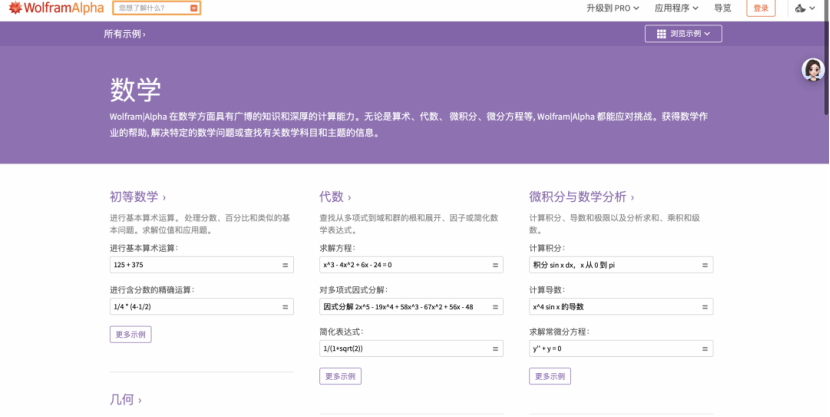Click the chat assistant avatar icon

813,69
